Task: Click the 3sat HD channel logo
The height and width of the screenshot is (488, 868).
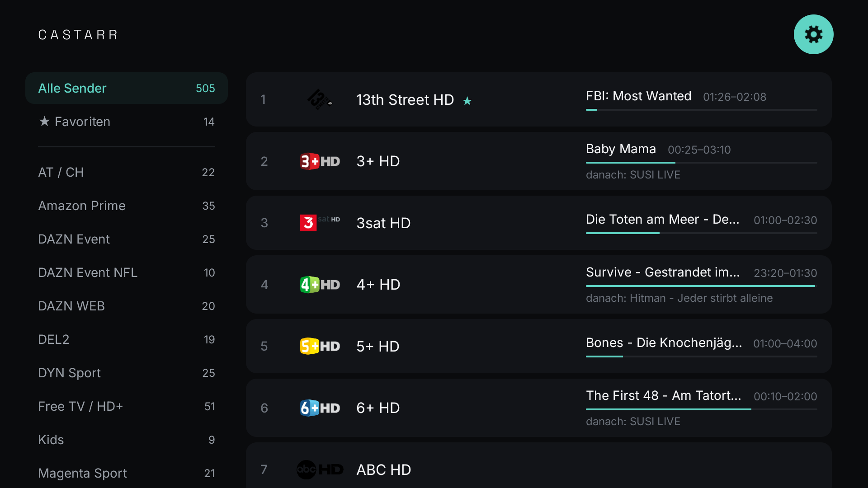Action: 320,223
